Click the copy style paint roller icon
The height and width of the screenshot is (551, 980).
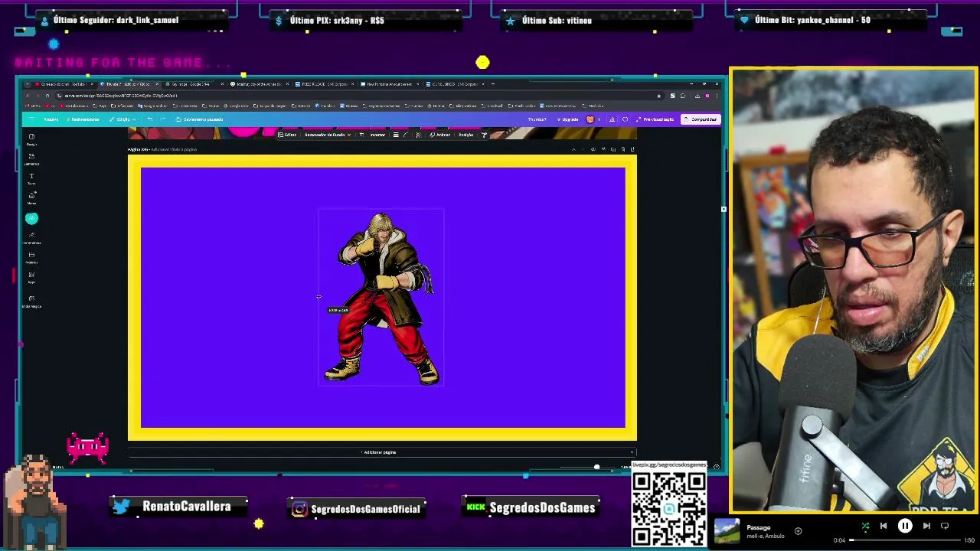(x=484, y=135)
